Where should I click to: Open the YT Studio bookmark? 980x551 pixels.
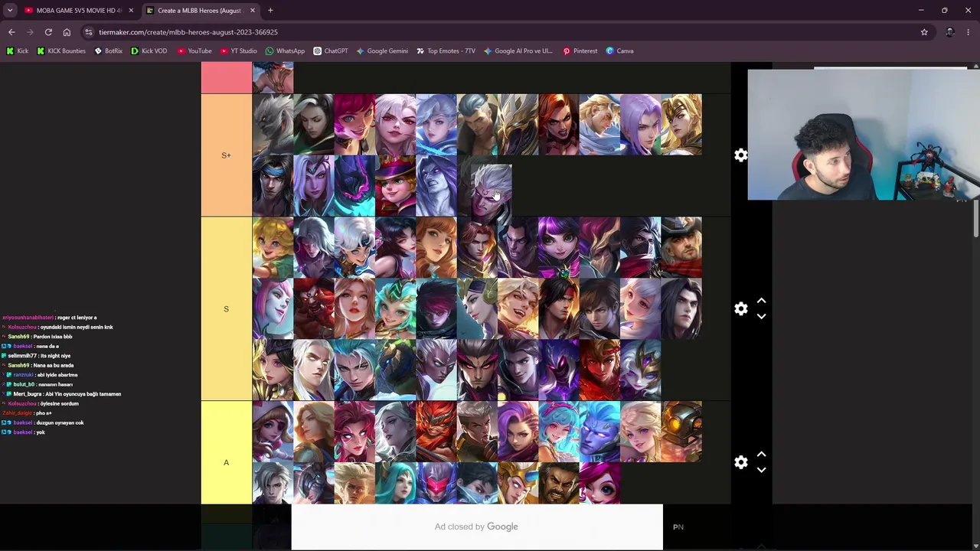click(238, 51)
